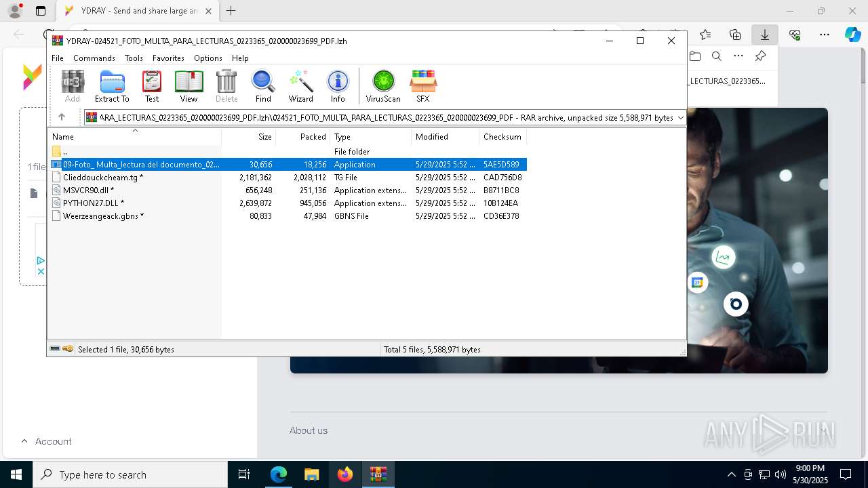Show hidden system tray icons
The height and width of the screenshot is (488, 868).
coord(731,474)
